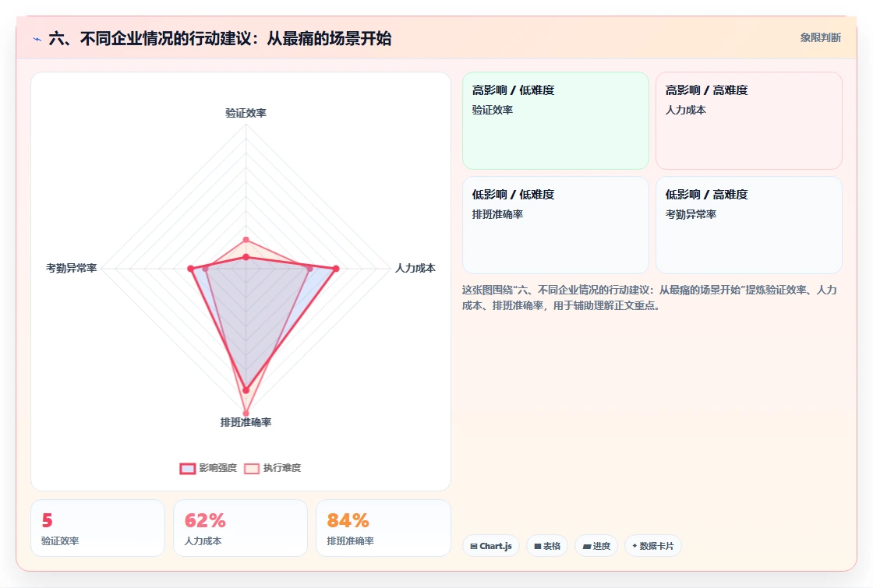Image resolution: width=873 pixels, height=588 pixels.
Task: Click the chart description paragraph
Action: [x=649, y=298]
